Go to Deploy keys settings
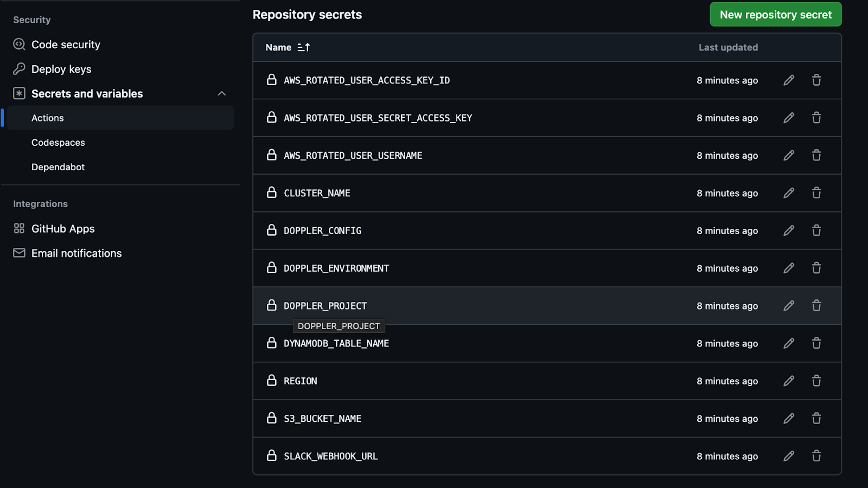 (x=61, y=69)
